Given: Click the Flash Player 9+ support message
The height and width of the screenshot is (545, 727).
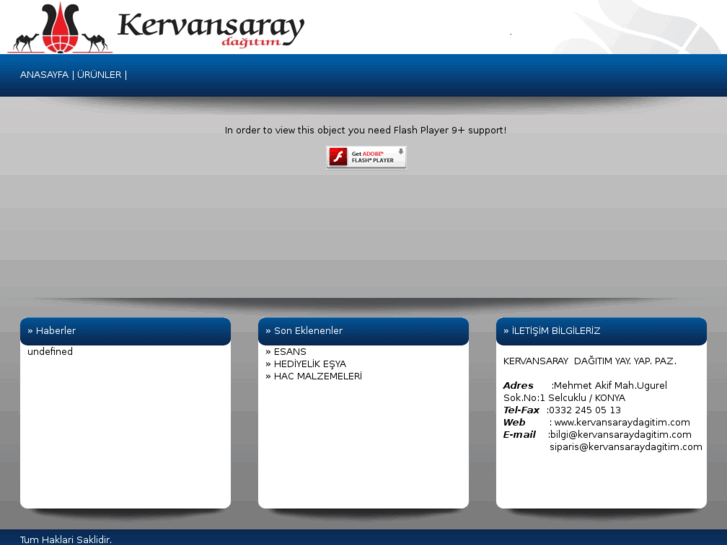Looking at the screenshot, I should 365,130.
